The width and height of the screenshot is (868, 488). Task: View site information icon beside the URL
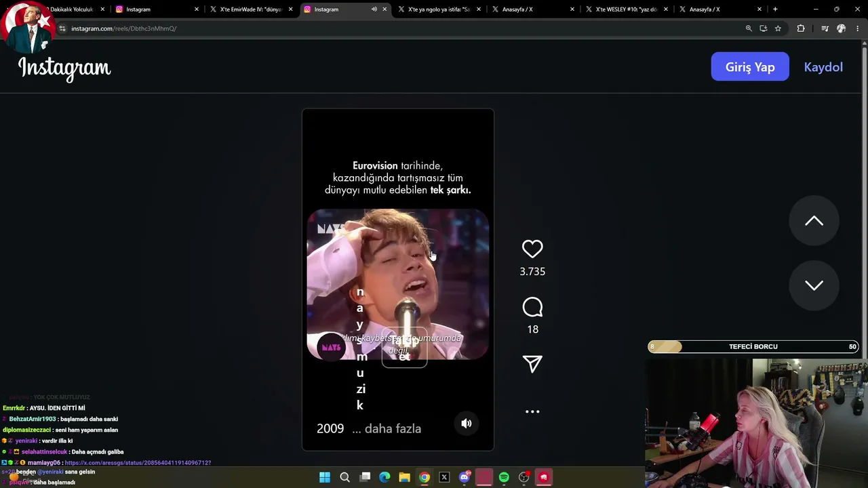pos(62,28)
